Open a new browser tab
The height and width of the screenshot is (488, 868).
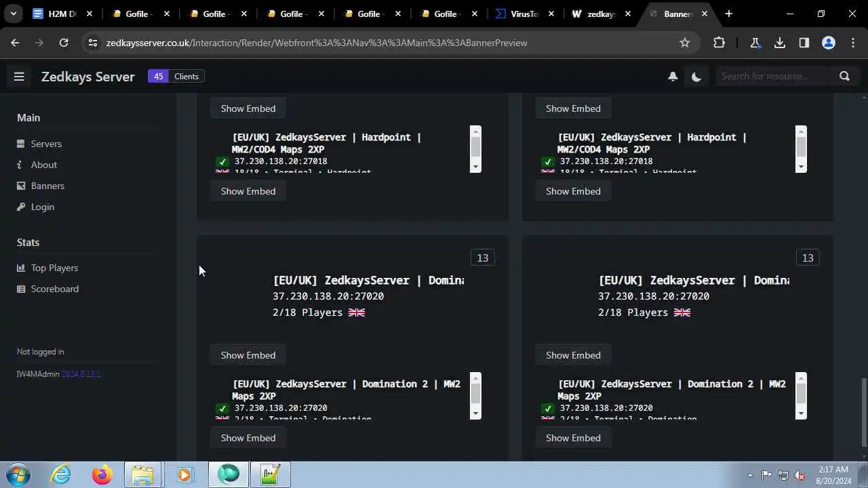pos(729,14)
